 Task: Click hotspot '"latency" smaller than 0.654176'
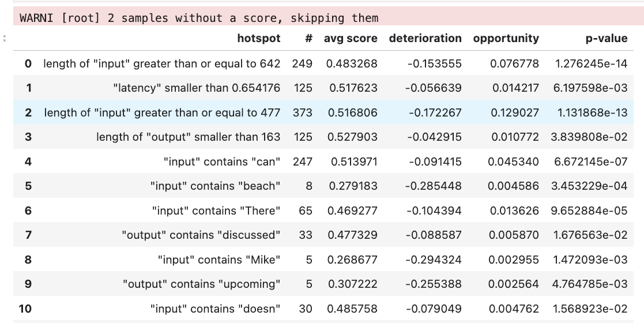197,88
